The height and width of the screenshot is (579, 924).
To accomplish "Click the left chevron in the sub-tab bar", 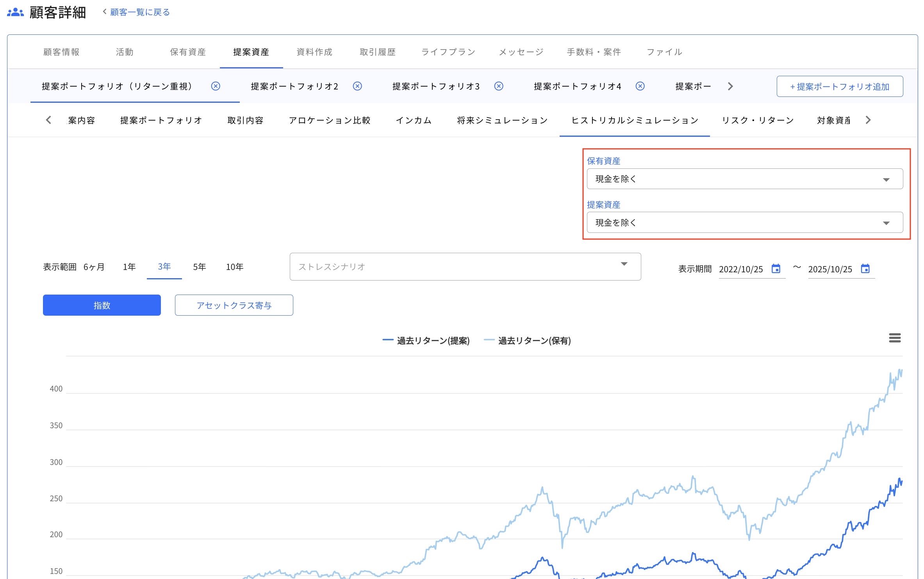I will tap(48, 120).
